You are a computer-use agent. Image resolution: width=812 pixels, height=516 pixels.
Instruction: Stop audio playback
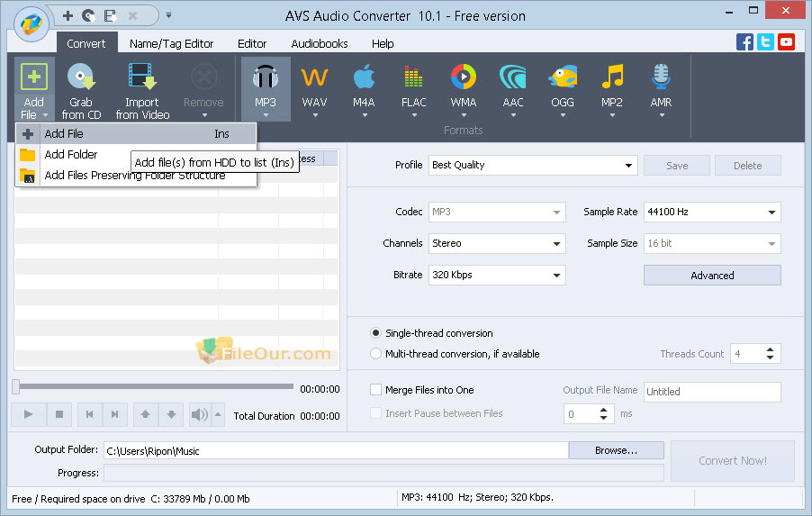point(59,414)
